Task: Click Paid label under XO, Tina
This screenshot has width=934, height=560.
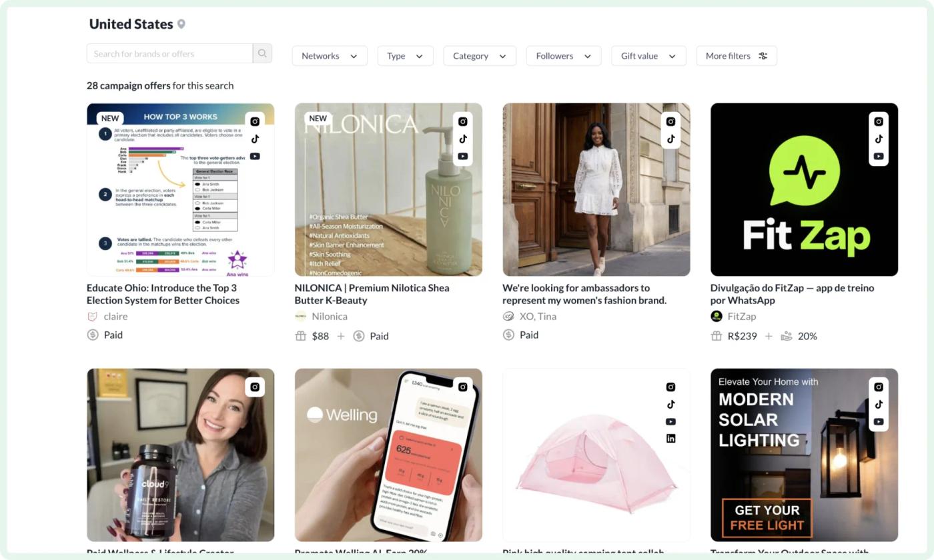Action: [529, 335]
